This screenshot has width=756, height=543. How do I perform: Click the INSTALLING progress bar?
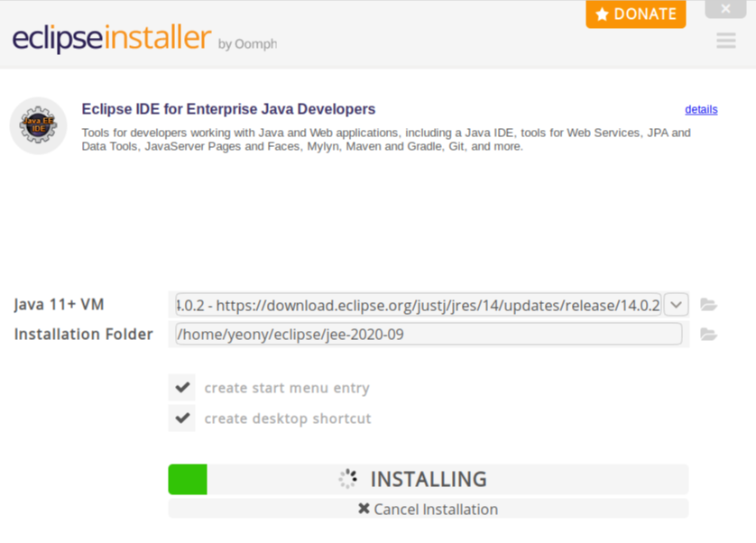[x=429, y=479]
